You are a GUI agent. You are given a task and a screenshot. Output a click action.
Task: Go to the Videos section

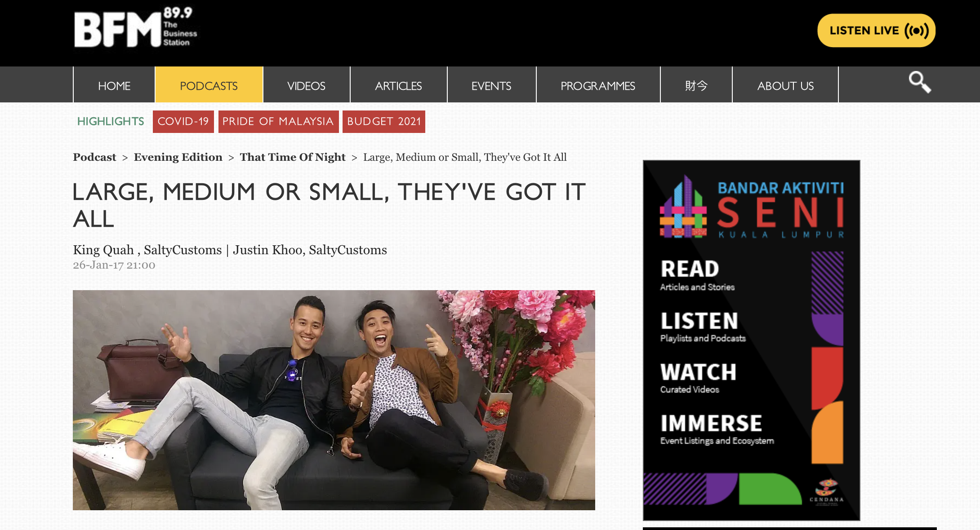[x=306, y=85]
